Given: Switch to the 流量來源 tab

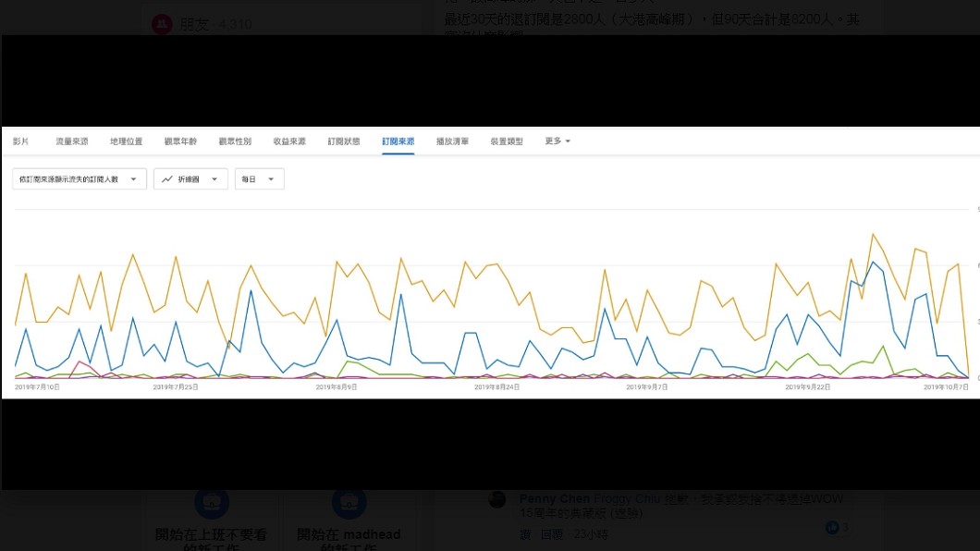Looking at the screenshot, I should [72, 141].
